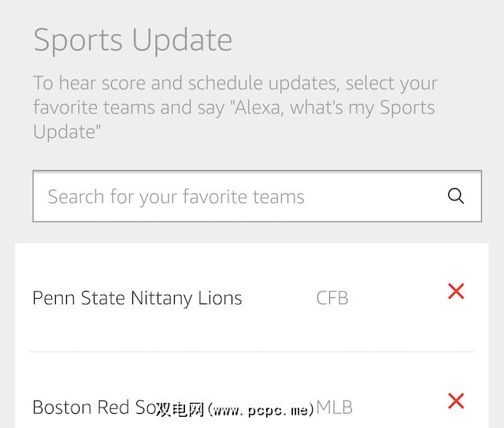
Task: Delete Boston Red Sox using red X
Action: click(x=455, y=401)
